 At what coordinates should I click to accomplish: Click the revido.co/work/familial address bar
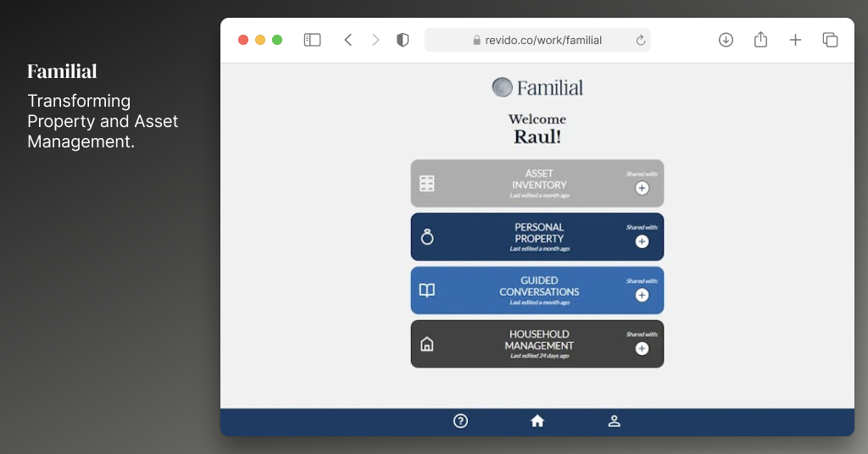537,40
